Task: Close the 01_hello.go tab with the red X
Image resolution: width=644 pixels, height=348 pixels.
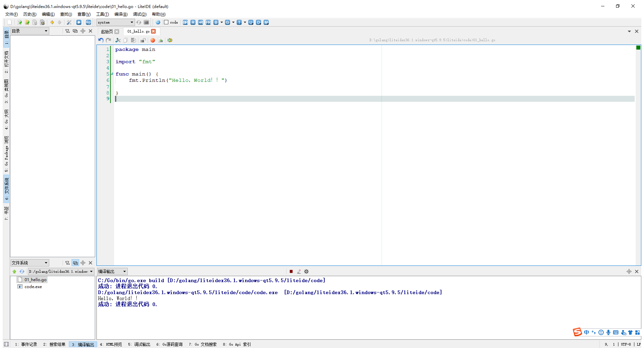Action: [x=153, y=31]
